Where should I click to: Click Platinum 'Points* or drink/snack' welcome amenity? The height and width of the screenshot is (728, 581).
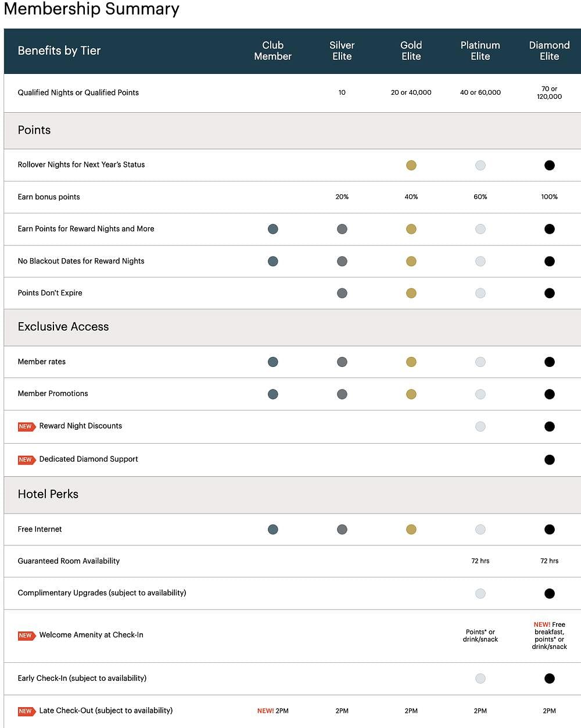480,636
